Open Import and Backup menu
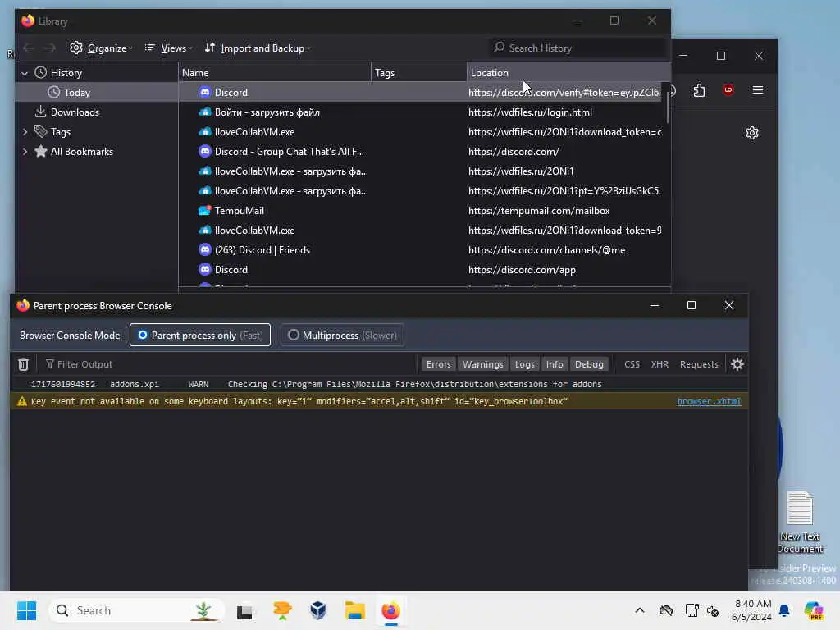 [257, 48]
